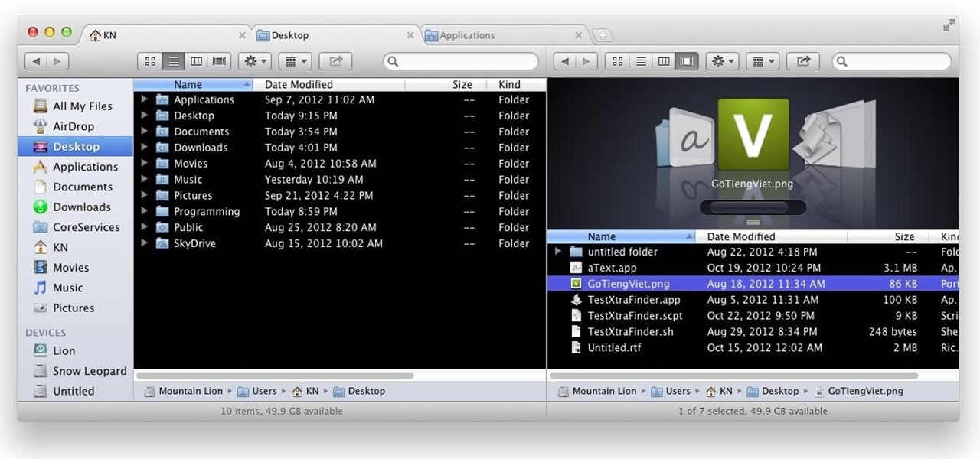Viewport: 980px width, 459px height.
Task: Click the left pane search field
Action: tap(461, 61)
